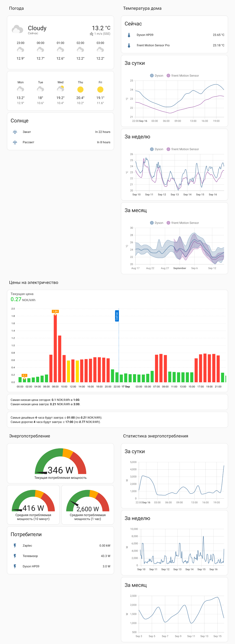The width and height of the screenshot is (235, 644).
Task: Click the thermometer icon next to Dyson HP09
Action: tap(129, 35)
